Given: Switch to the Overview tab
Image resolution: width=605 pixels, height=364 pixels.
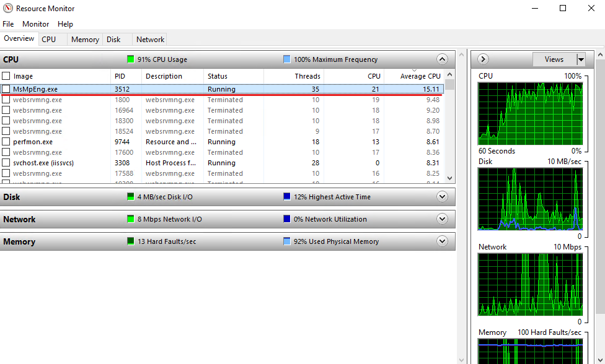Looking at the screenshot, I should [19, 38].
